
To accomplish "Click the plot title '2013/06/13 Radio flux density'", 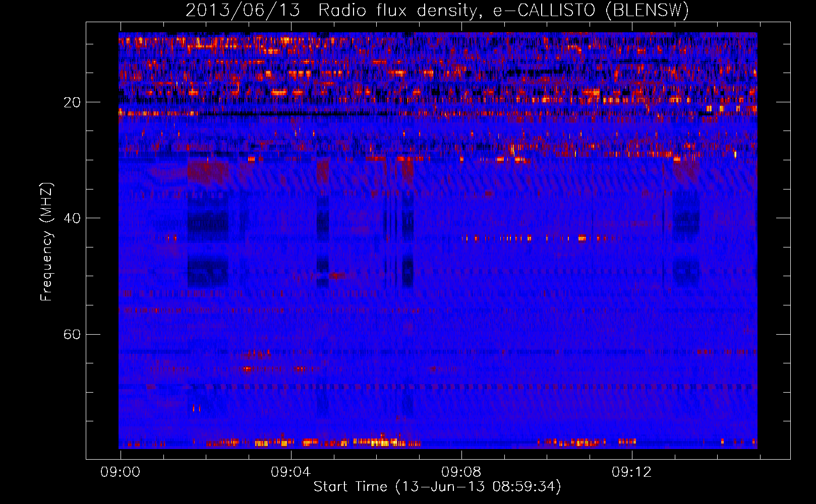I will 437,10.
